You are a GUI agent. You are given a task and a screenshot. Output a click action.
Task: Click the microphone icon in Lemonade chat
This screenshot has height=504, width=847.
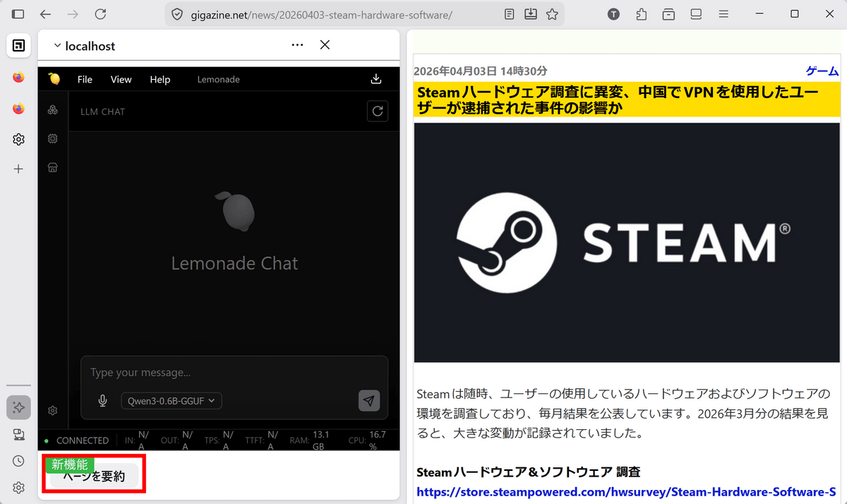click(102, 401)
